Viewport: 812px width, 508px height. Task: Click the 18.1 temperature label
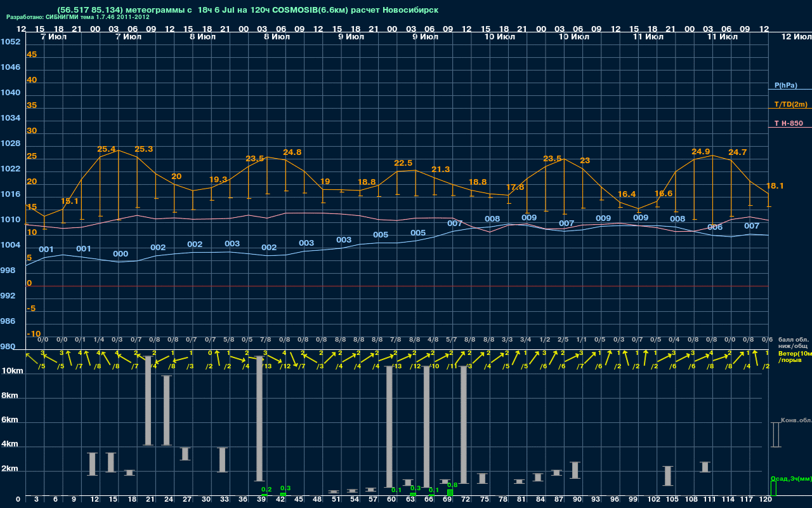pyautogui.click(x=775, y=186)
